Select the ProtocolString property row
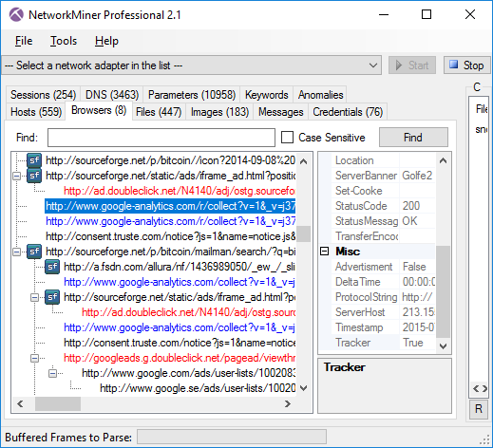The width and height of the screenshot is (493, 448). tap(383, 297)
